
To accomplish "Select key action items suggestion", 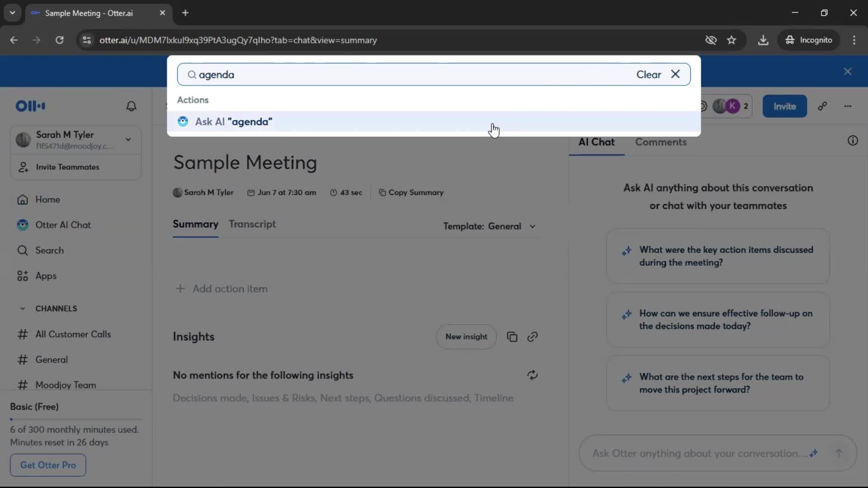I will (x=718, y=256).
